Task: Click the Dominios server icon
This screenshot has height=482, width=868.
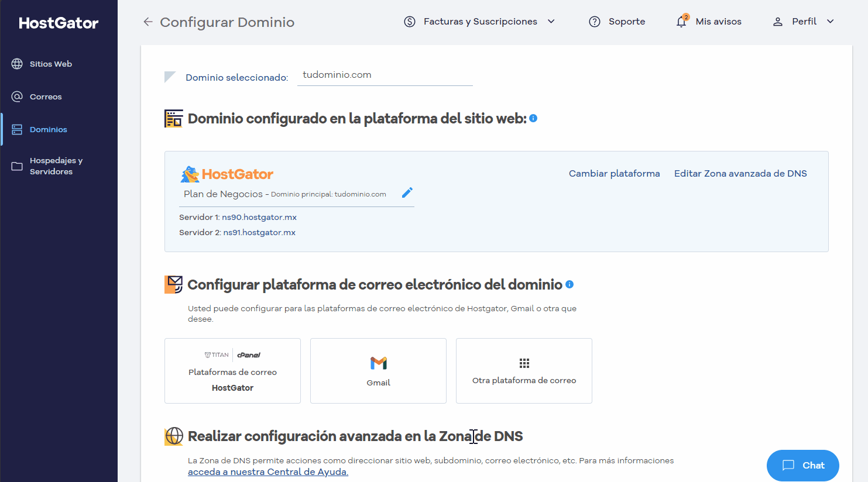Action: coord(17,129)
